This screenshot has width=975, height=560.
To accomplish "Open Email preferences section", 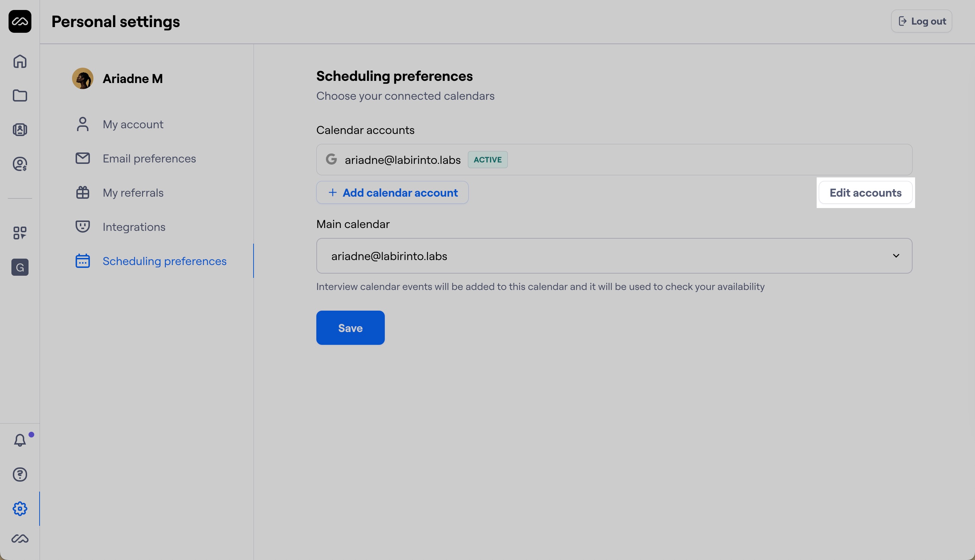I will (x=149, y=159).
